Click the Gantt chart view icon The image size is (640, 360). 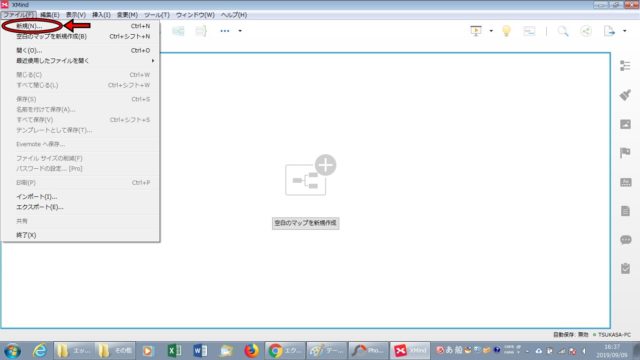click(x=529, y=31)
